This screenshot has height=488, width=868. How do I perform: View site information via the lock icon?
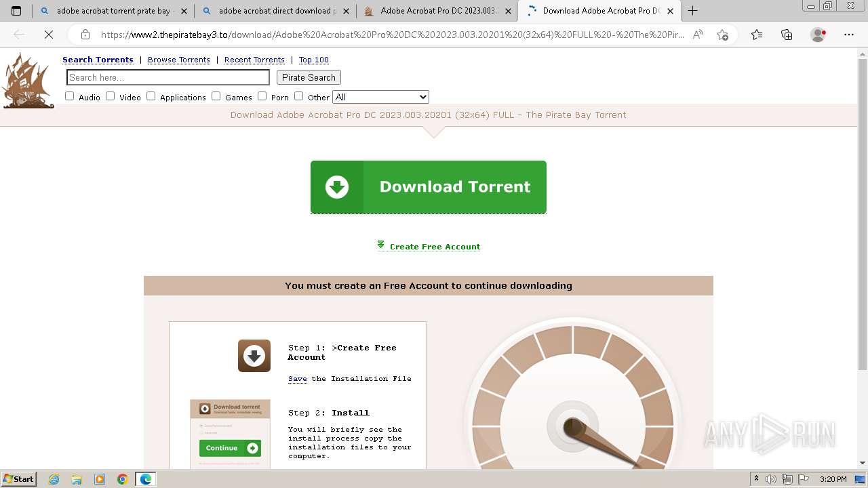[85, 35]
